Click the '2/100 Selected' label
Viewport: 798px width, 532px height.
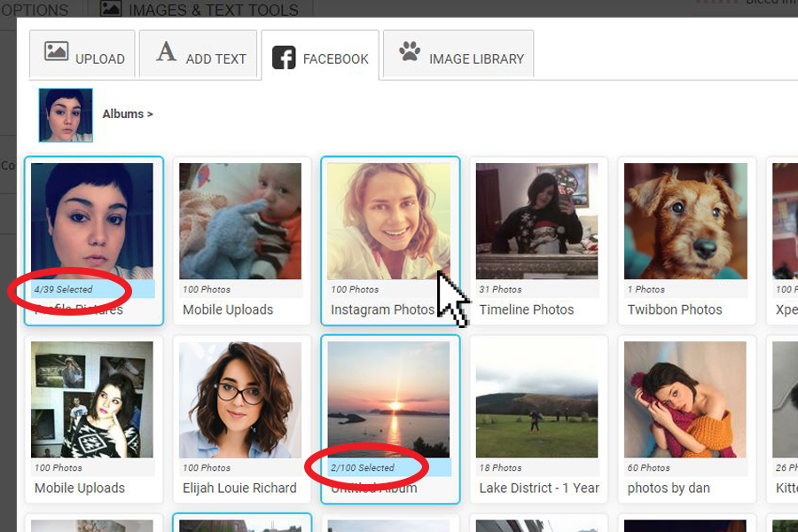coord(363,467)
